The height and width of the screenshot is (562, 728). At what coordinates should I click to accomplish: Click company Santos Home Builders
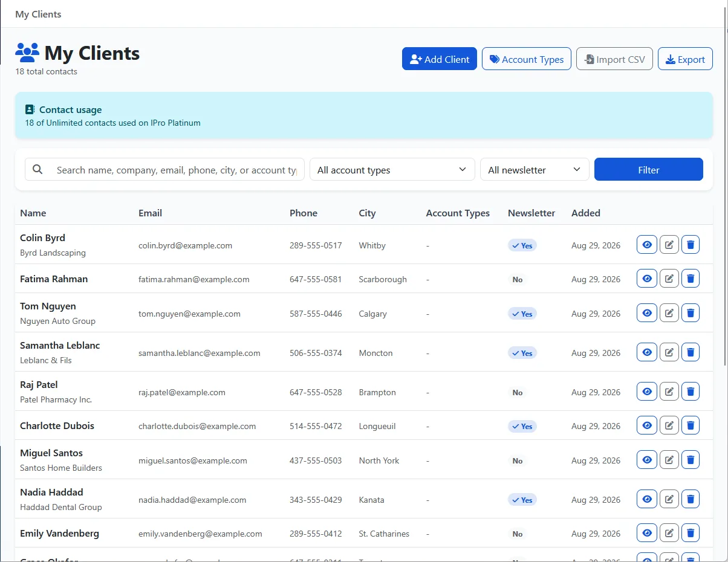coord(61,468)
